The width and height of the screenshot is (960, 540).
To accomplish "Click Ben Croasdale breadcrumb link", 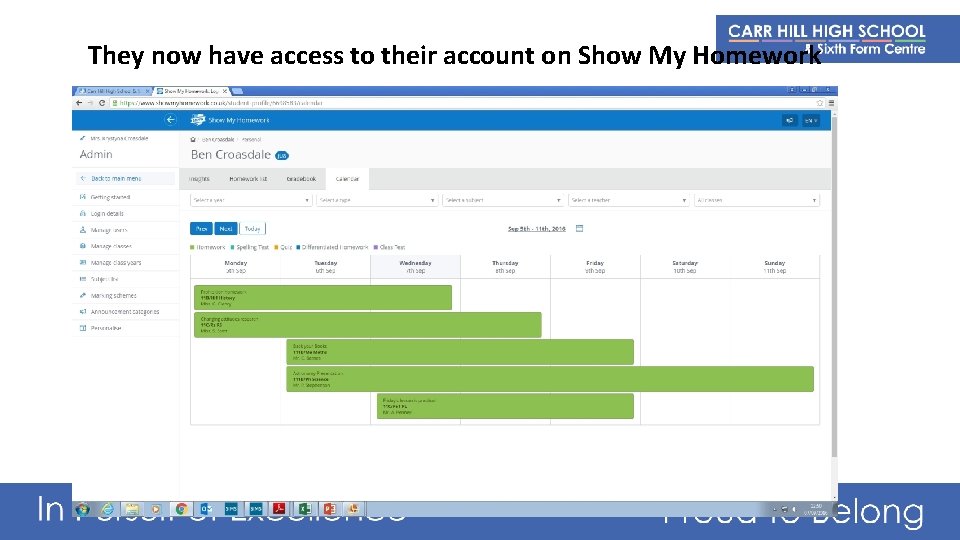I will coord(218,140).
